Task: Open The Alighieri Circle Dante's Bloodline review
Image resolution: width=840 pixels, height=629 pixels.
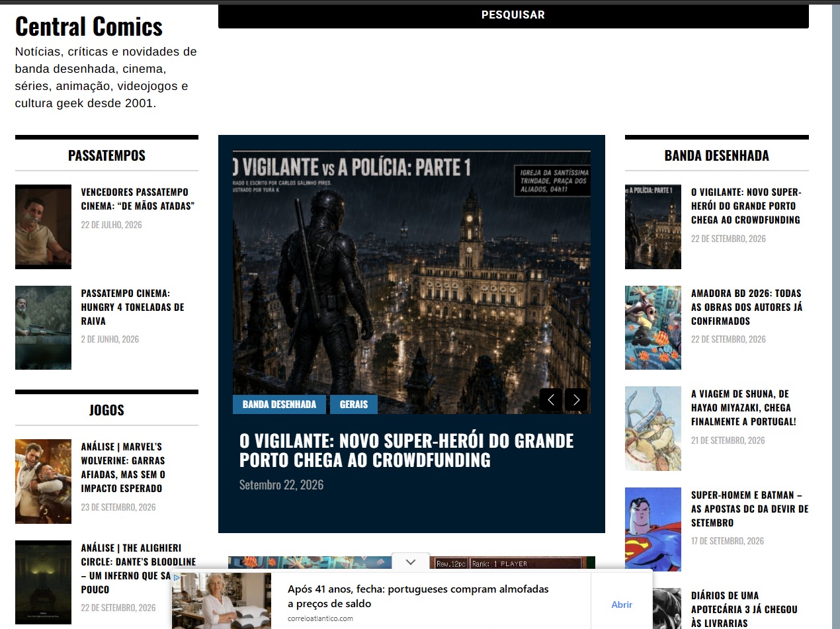Action: click(139, 569)
